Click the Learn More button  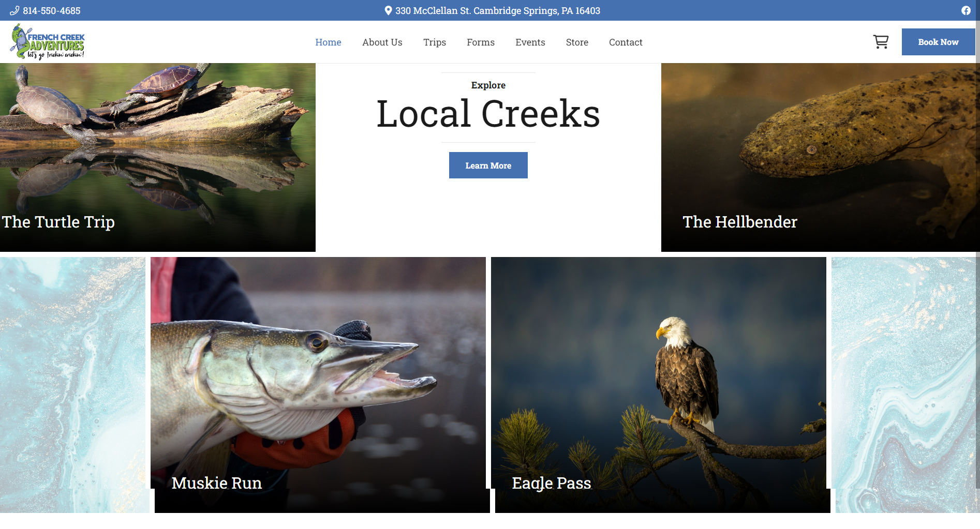pyautogui.click(x=488, y=165)
